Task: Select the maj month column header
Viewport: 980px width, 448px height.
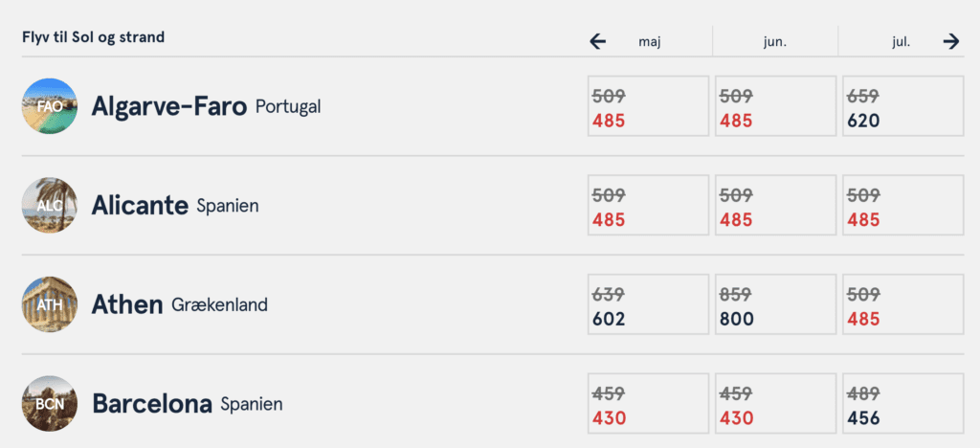Action: 650,41
